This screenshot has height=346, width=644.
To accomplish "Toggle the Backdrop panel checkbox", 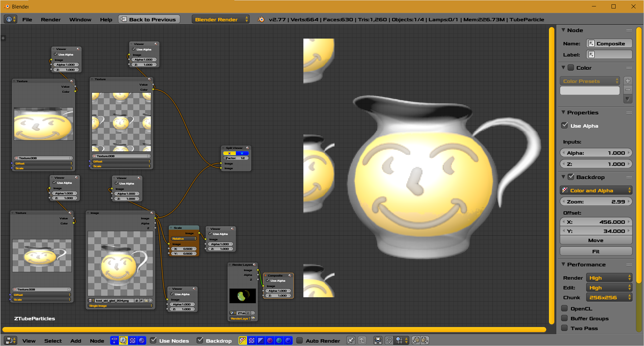I will coord(571,177).
